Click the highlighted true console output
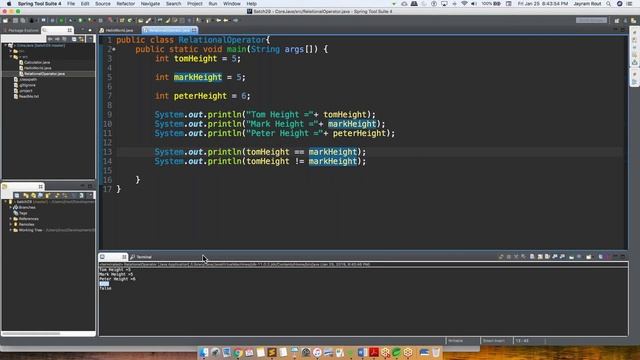Viewport: 640px width, 360px height. click(x=104, y=284)
